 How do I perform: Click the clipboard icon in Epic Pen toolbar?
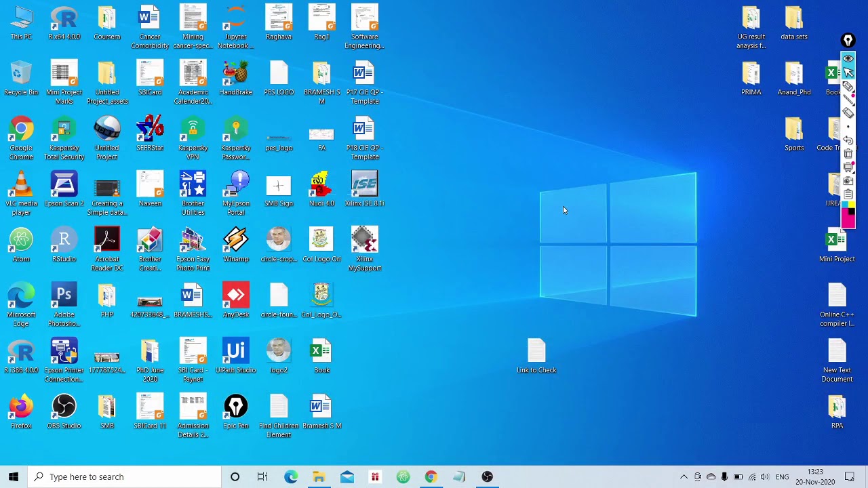[848, 195]
